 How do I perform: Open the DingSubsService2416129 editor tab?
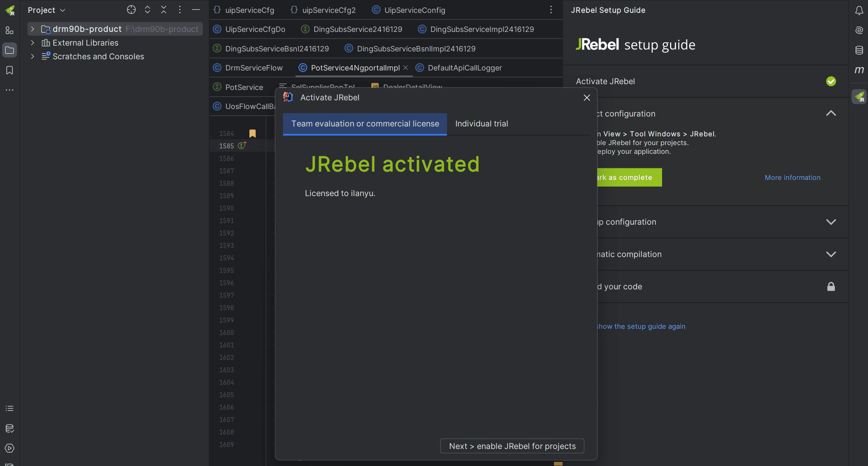coord(352,29)
